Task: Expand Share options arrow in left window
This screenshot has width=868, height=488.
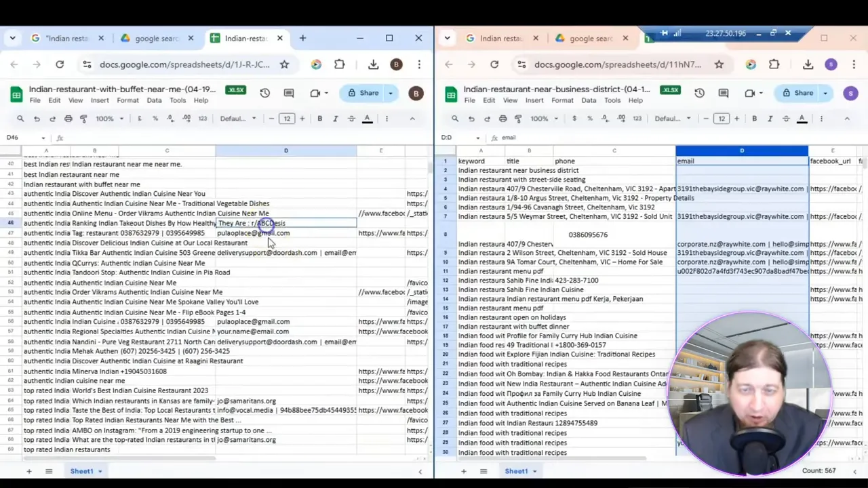Action: pos(391,93)
